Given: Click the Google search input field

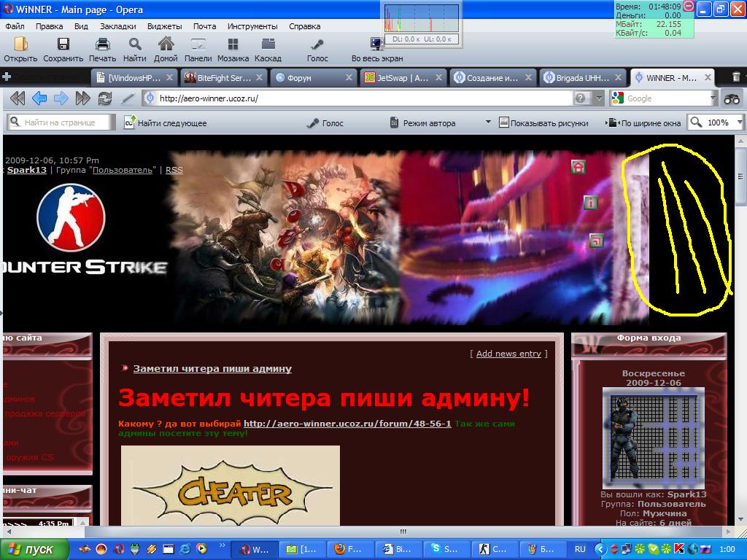Looking at the screenshot, I should pos(667,98).
